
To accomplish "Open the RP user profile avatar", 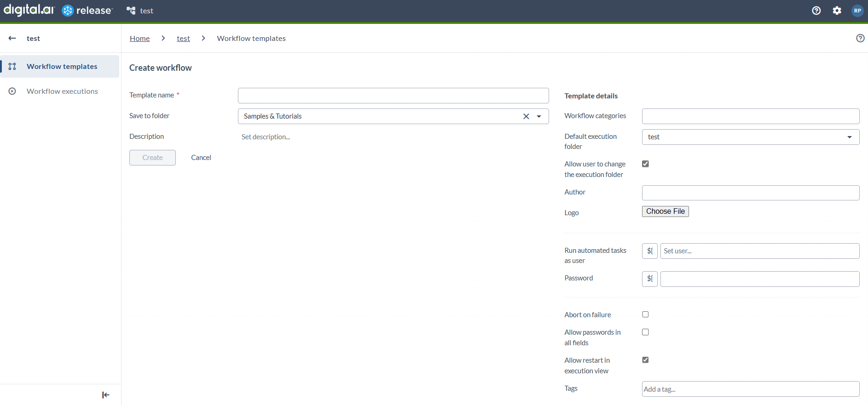I will click(857, 11).
